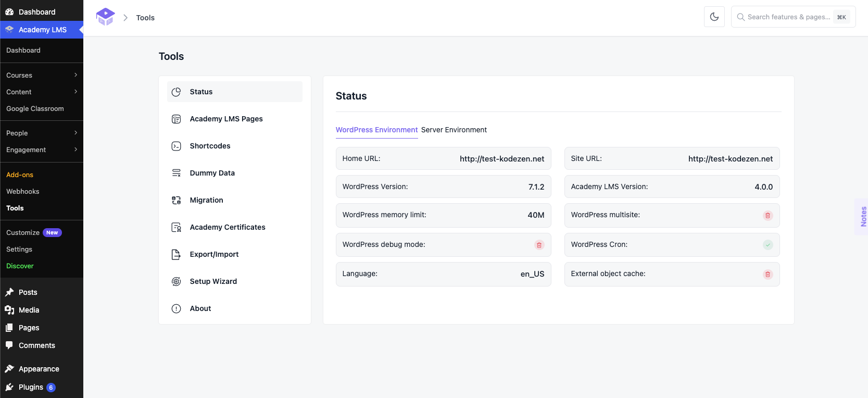The image size is (868, 398).
Task: Switch to Server Environment tab
Action: pos(454,130)
